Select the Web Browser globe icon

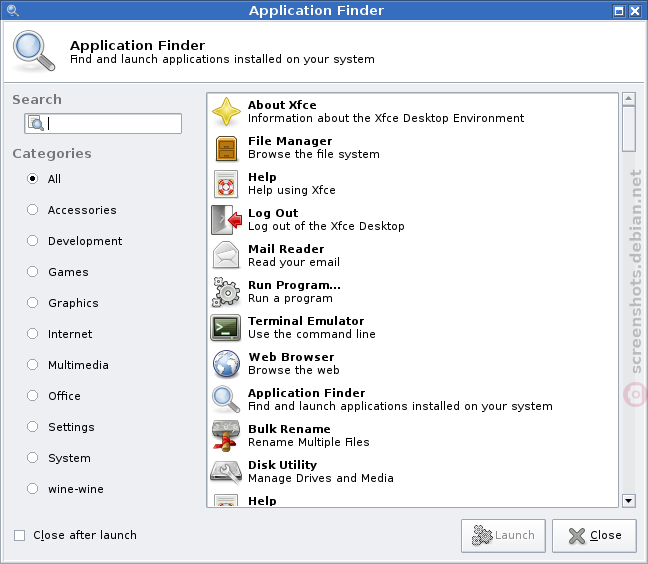[226, 364]
